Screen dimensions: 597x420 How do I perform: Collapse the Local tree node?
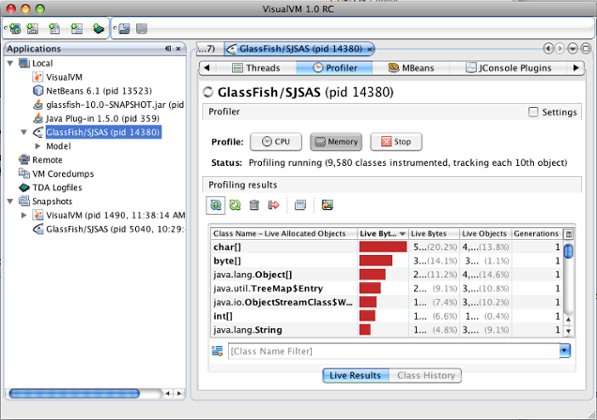click(10, 63)
